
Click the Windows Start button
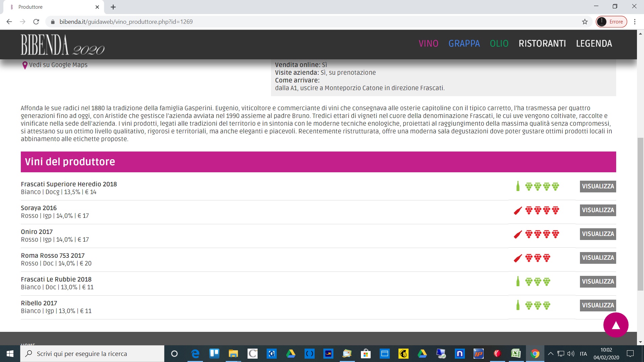point(10,354)
